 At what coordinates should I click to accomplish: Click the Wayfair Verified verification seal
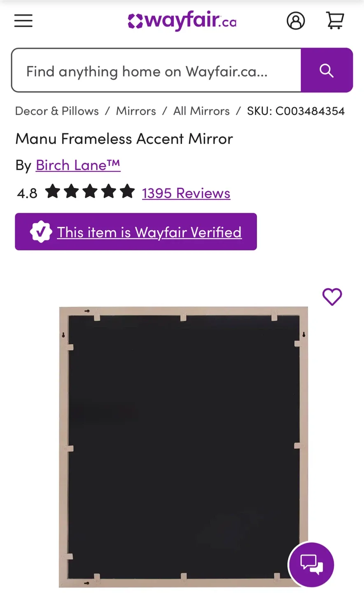tap(40, 231)
